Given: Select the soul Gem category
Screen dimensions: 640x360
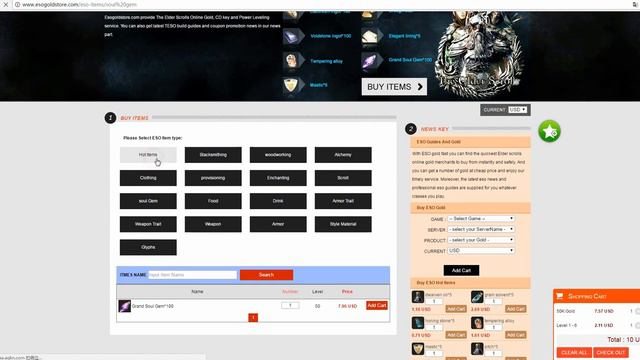Looking at the screenshot, I should point(148,201).
